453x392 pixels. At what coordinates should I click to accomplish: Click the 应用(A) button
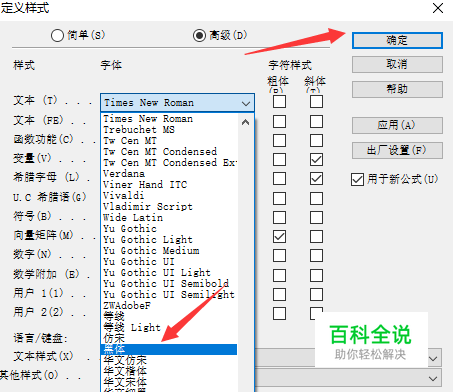pos(397,125)
